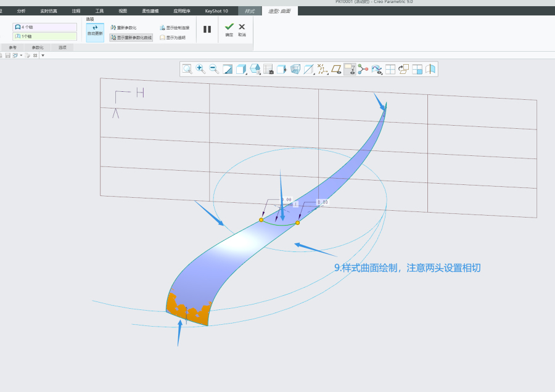Click the Zoom In magnifier icon
The width and height of the screenshot is (555, 392).
pos(200,69)
